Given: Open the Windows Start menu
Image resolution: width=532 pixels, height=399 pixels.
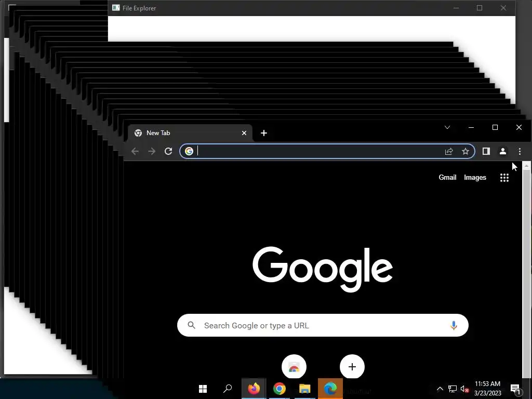Looking at the screenshot, I should pos(203,389).
